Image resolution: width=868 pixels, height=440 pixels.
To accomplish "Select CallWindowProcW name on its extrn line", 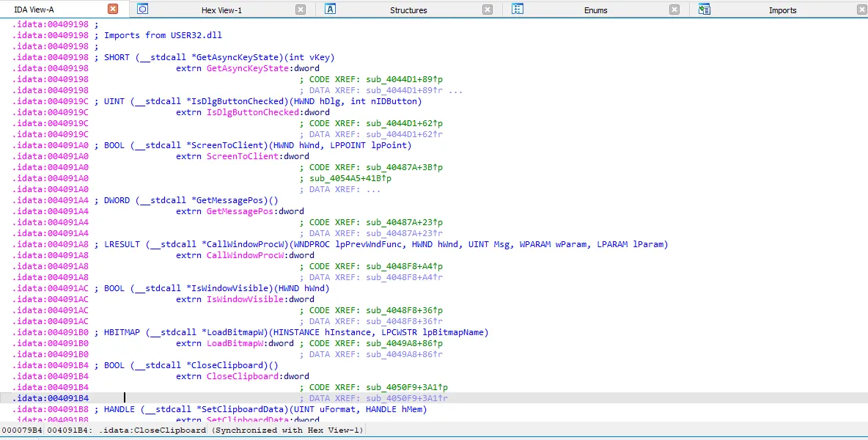I will tap(246, 255).
